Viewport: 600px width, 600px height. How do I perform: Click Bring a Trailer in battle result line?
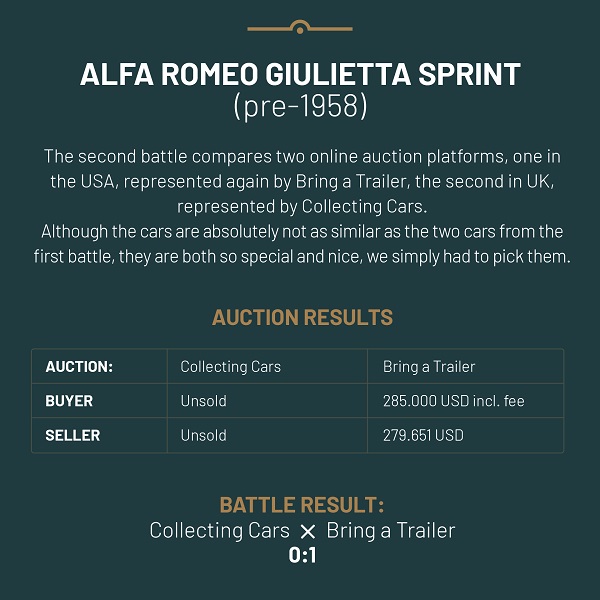click(391, 531)
